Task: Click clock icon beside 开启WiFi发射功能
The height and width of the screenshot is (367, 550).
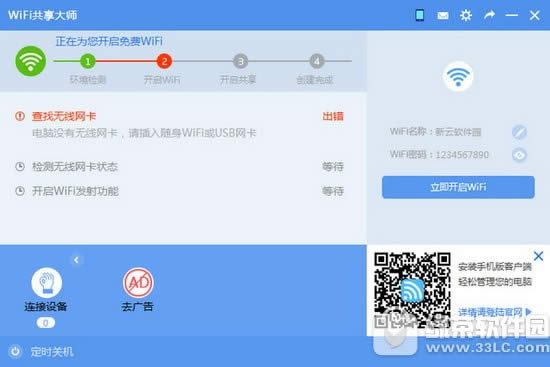Action: coord(20,191)
